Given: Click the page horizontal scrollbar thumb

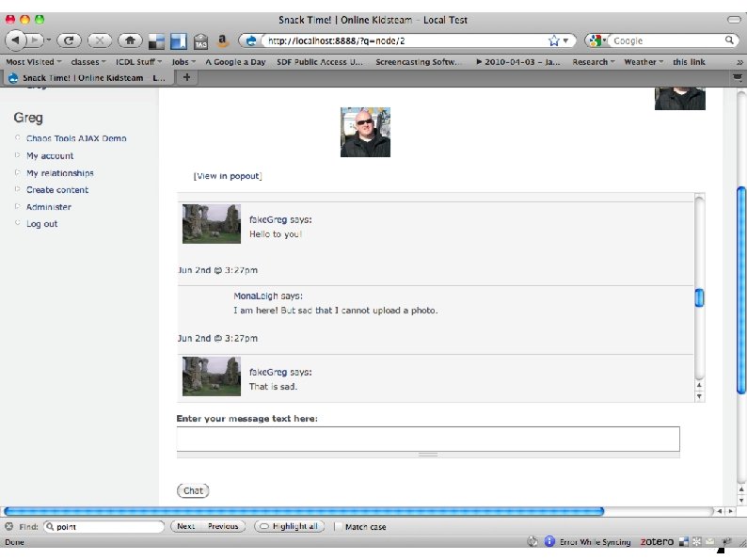Looking at the screenshot, I should (x=304, y=511).
